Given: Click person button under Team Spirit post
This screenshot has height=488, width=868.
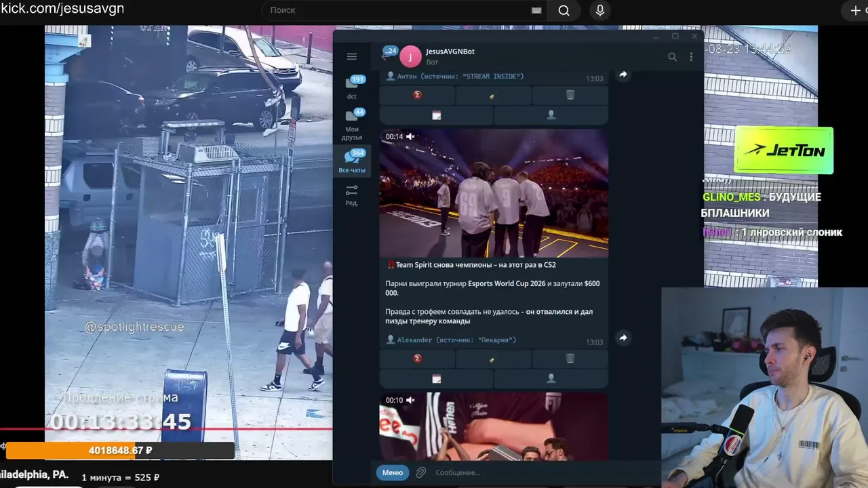Looking at the screenshot, I should 551,378.
